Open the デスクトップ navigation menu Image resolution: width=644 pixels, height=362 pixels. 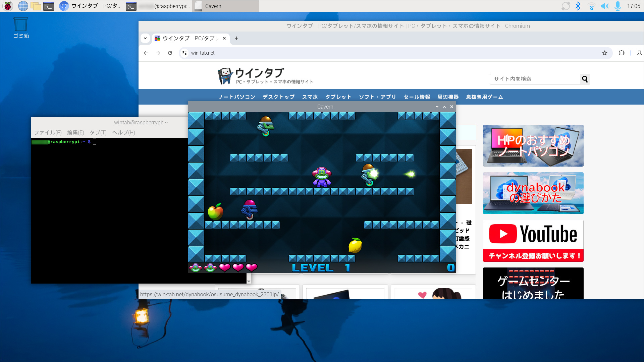(x=278, y=97)
